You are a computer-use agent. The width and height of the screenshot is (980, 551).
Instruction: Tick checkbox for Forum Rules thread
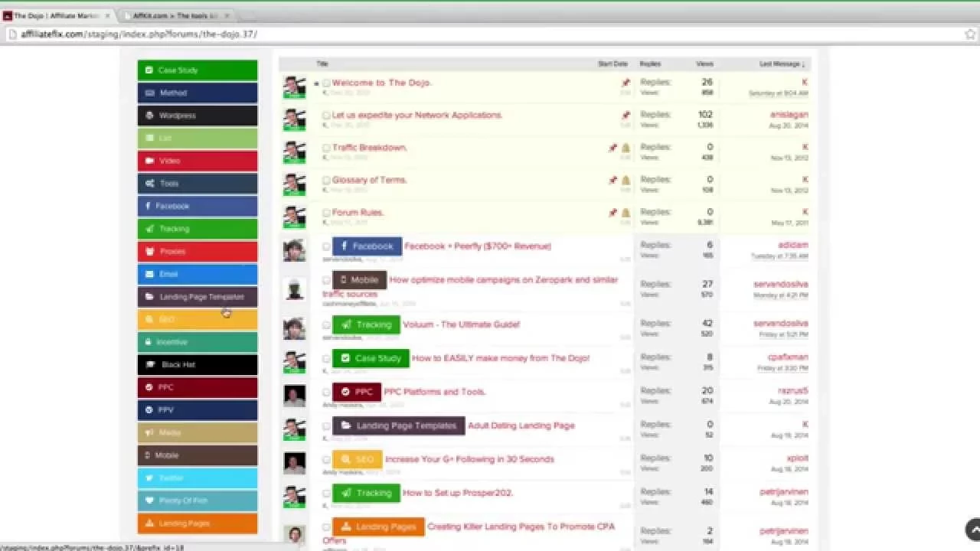pyautogui.click(x=326, y=213)
